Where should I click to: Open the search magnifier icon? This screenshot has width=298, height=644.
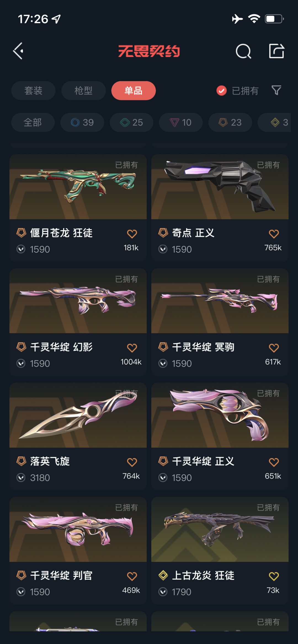click(243, 51)
